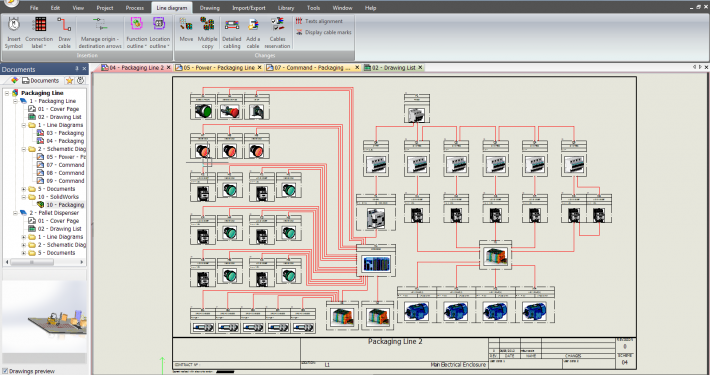This screenshot has width=710, height=375.
Task: Select '01 - Cover Page' under Pallet Dispenser
Action: click(x=53, y=221)
